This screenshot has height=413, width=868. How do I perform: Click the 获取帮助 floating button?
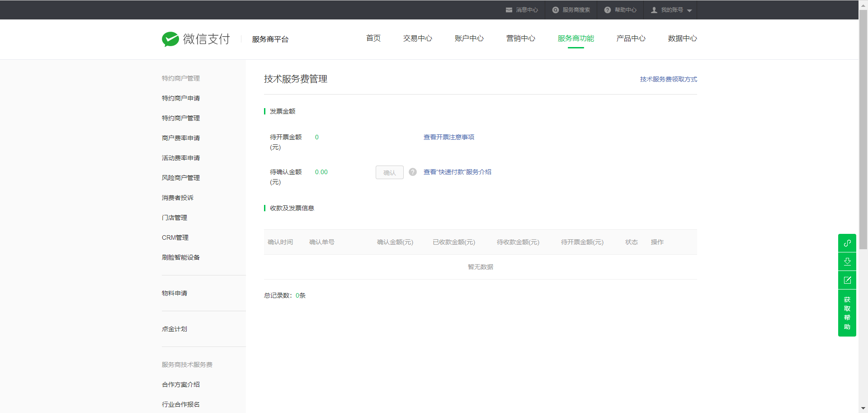point(847,313)
